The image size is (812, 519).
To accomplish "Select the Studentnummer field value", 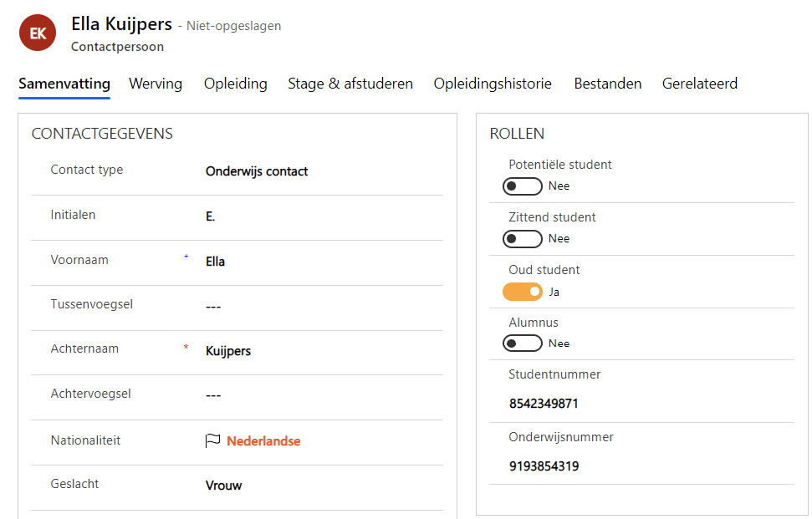I will [x=544, y=404].
